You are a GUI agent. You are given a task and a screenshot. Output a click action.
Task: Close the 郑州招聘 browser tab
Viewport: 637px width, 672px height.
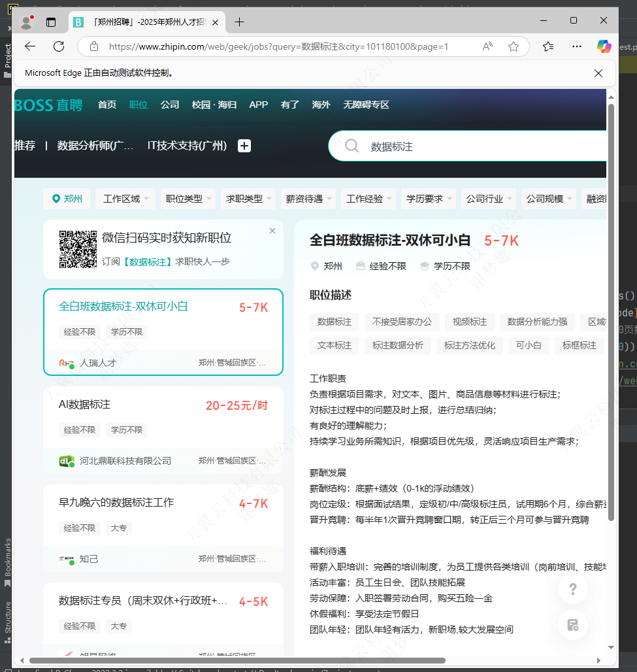tap(216, 22)
